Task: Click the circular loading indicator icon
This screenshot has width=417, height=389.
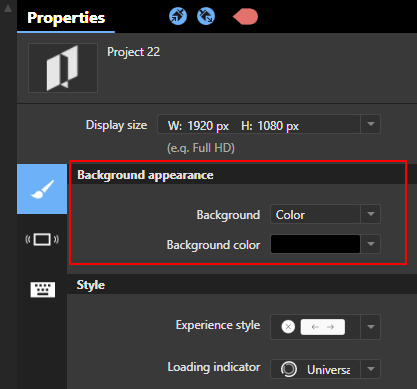Action: click(x=289, y=369)
